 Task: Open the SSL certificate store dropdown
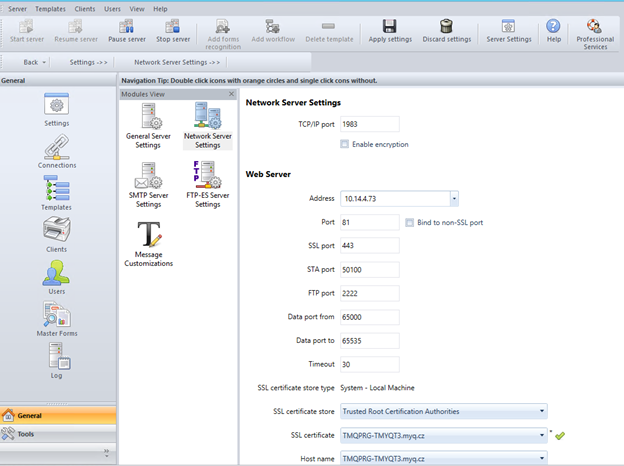[x=542, y=411]
